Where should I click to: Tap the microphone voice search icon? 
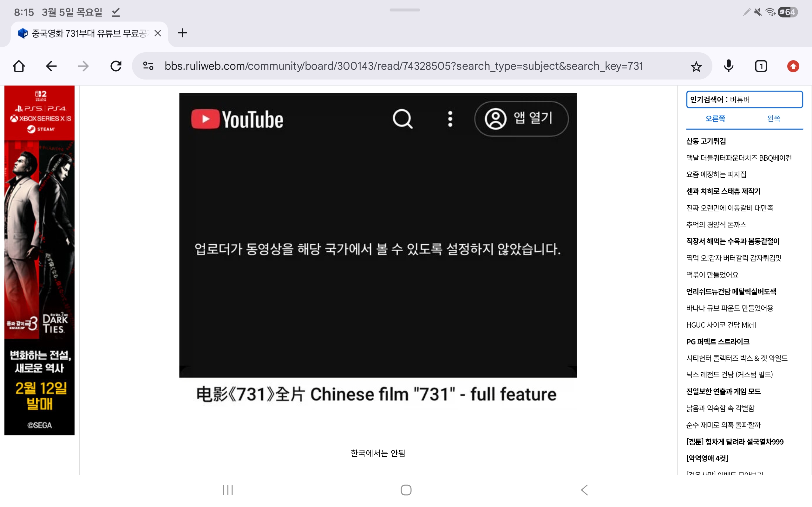click(x=729, y=66)
